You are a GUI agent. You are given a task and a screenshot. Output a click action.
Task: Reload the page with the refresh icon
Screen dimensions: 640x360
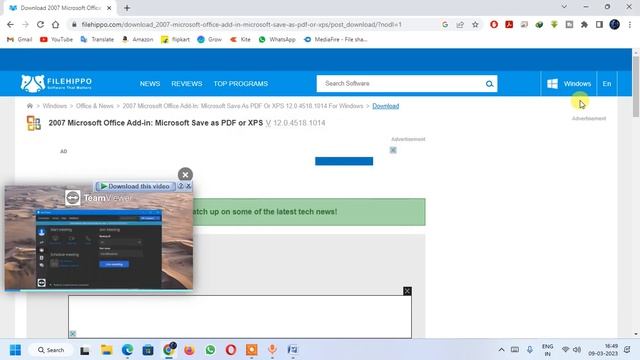pos(40,24)
